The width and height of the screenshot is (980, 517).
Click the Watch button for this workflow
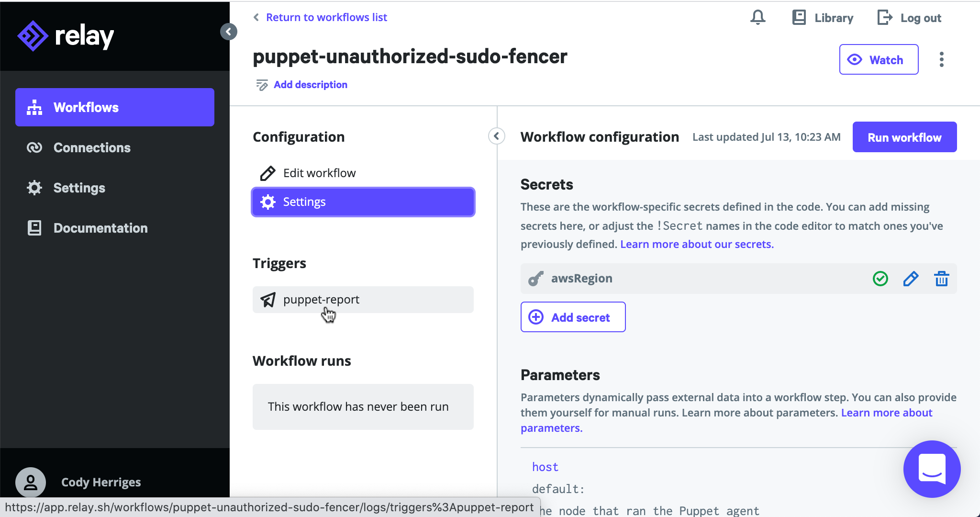pyautogui.click(x=878, y=59)
